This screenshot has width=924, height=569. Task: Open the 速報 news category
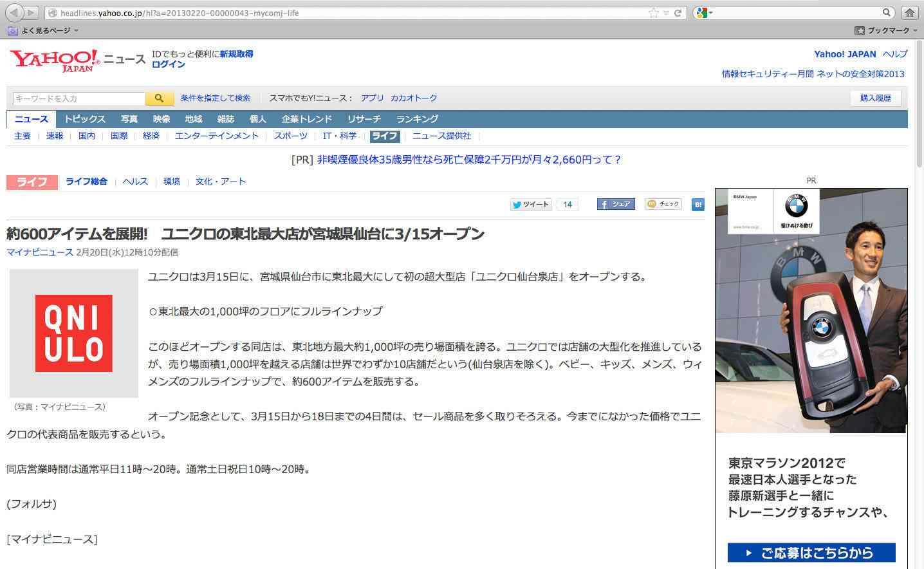[55, 136]
